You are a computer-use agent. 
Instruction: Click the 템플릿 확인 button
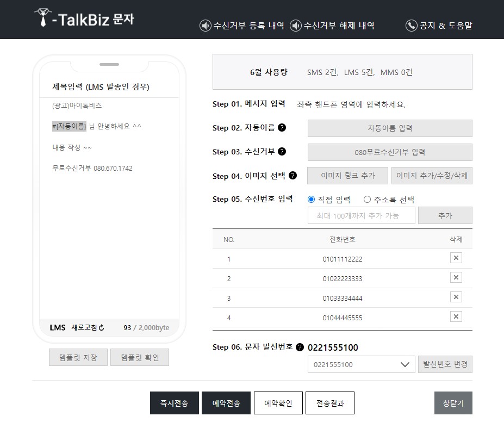[x=140, y=357]
